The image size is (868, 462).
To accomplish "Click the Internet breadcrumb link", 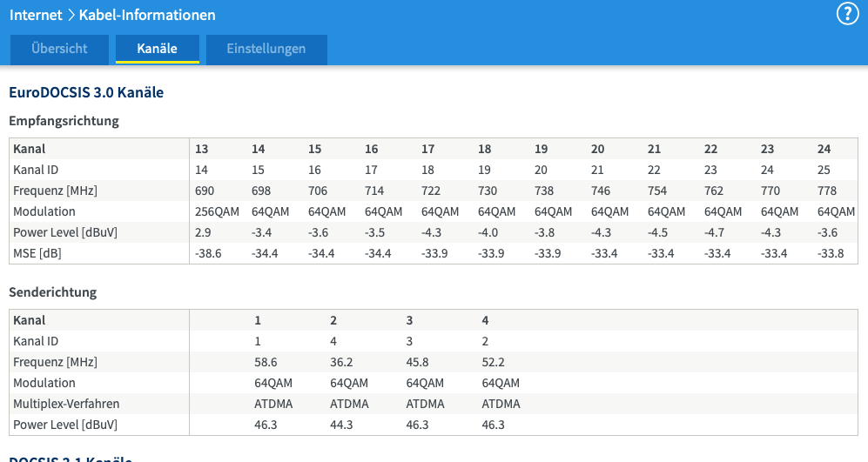I will point(36,15).
